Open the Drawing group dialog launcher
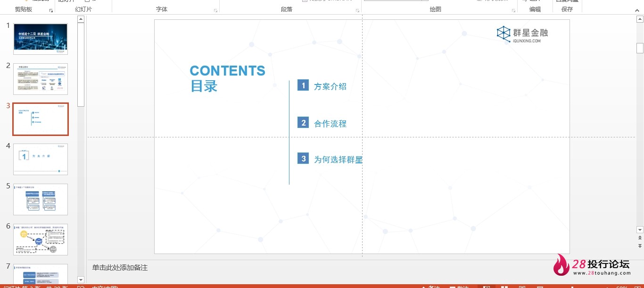 pyautogui.click(x=514, y=10)
